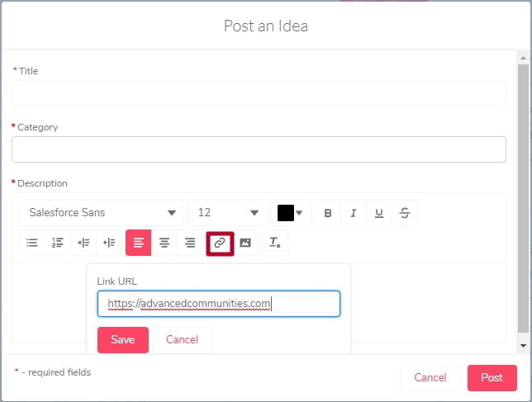
Task: Toggle left text alignment
Action: pyautogui.click(x=139, y=243)
